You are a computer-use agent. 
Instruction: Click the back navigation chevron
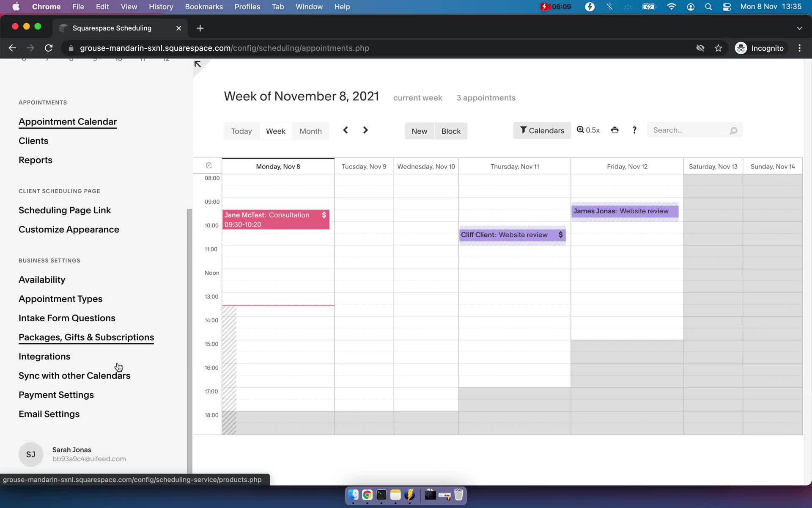345,130
